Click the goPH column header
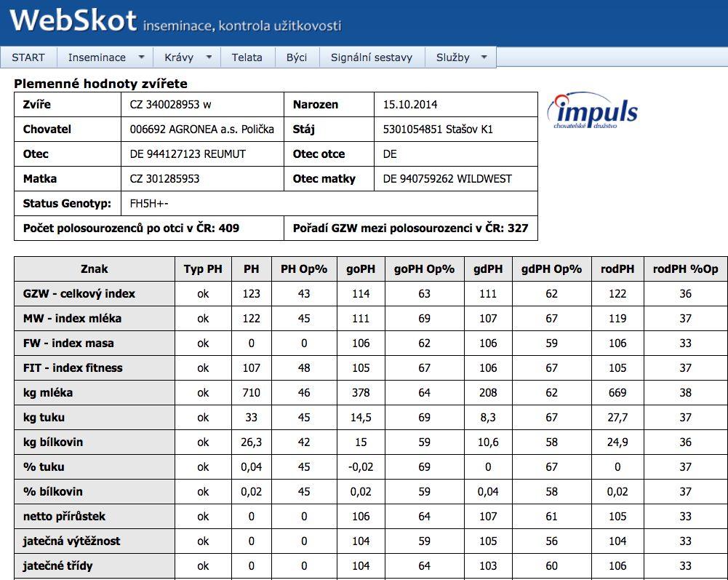 [x=361, y=269]
